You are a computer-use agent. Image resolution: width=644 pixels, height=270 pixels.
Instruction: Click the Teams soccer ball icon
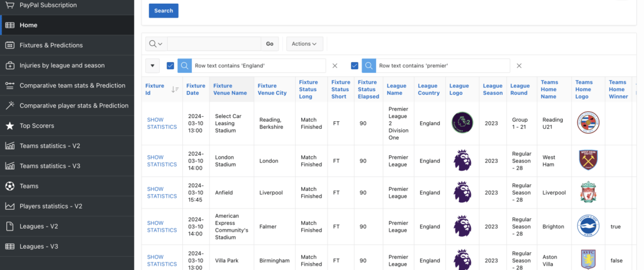(9, 186)
